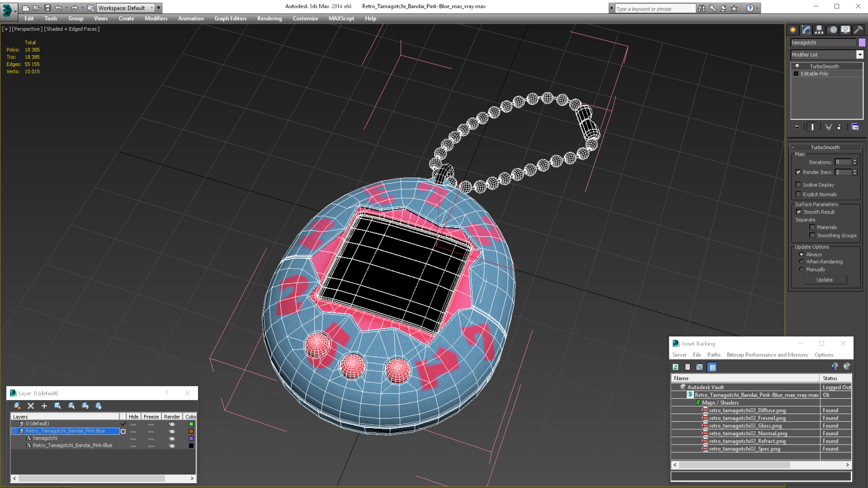868x488 pixels.
Task: Click the tamagotchi object name field
Action: pyautogui.click(x=823, y=42)
